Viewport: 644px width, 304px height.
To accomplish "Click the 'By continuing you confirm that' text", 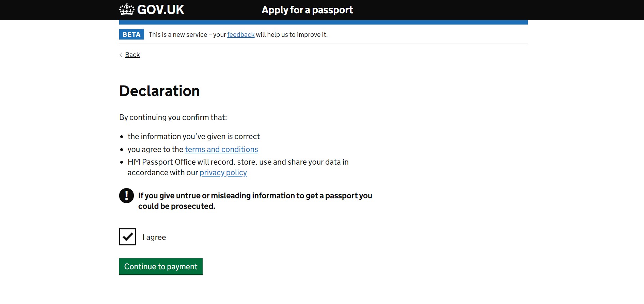I will point(173,117).
